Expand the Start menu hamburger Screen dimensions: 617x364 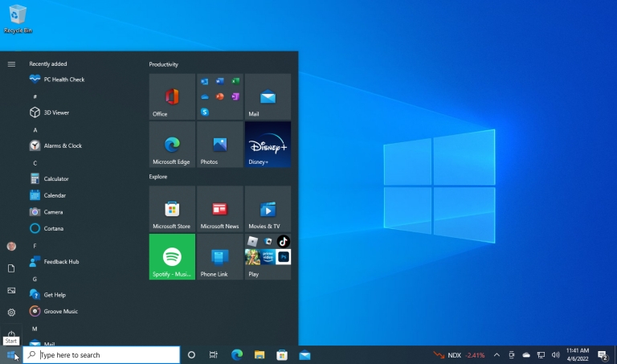[x=11, y=64]
